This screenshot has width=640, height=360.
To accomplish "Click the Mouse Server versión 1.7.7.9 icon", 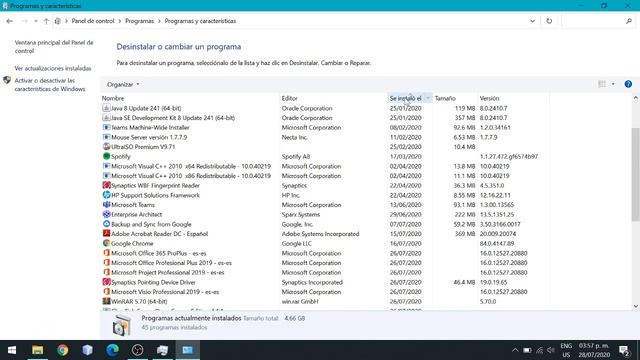I will click(x=106, y=137).
